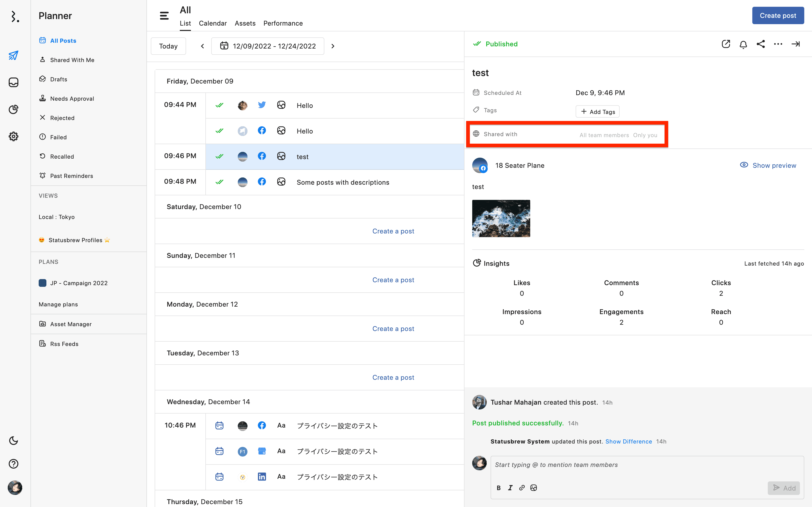This screenshot has height=507, width=812.
Task: Open the inbox icon in left rail
Action: coord(14,83)
